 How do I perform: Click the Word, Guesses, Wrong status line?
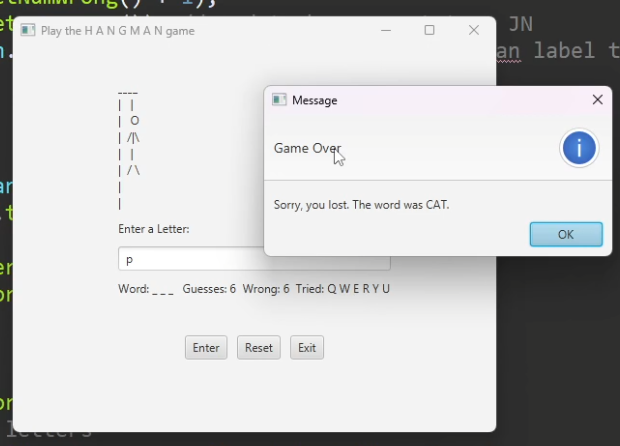(x=254, y=289)
